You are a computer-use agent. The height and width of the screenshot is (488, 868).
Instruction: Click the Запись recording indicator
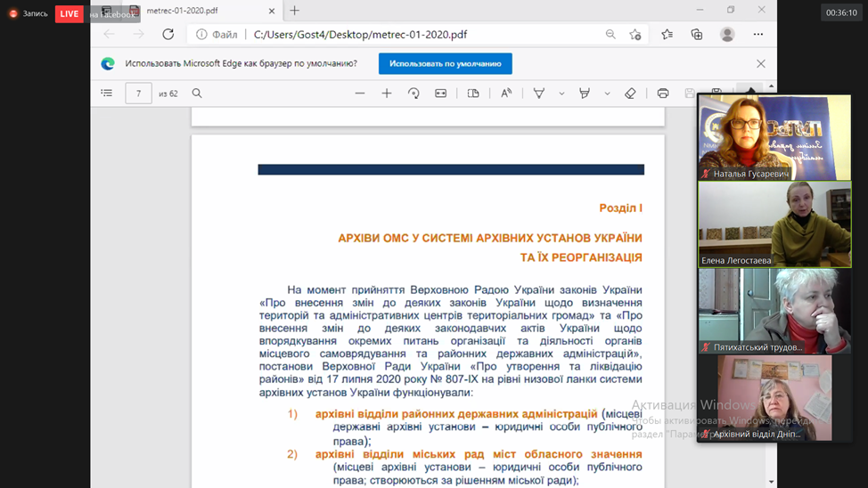click(29, 13)
